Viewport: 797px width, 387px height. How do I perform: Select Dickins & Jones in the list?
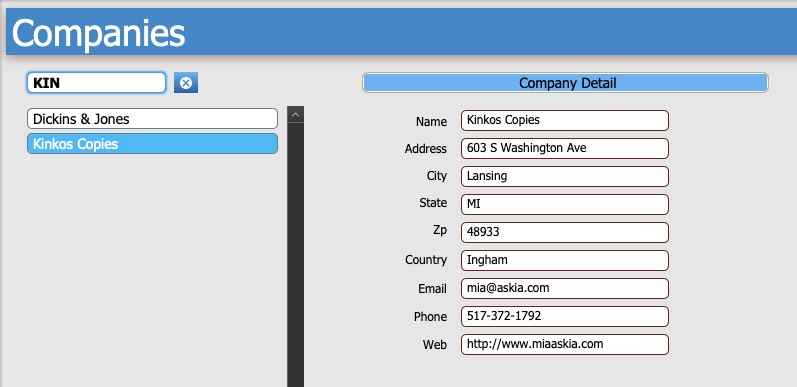(x=152, y=119)
